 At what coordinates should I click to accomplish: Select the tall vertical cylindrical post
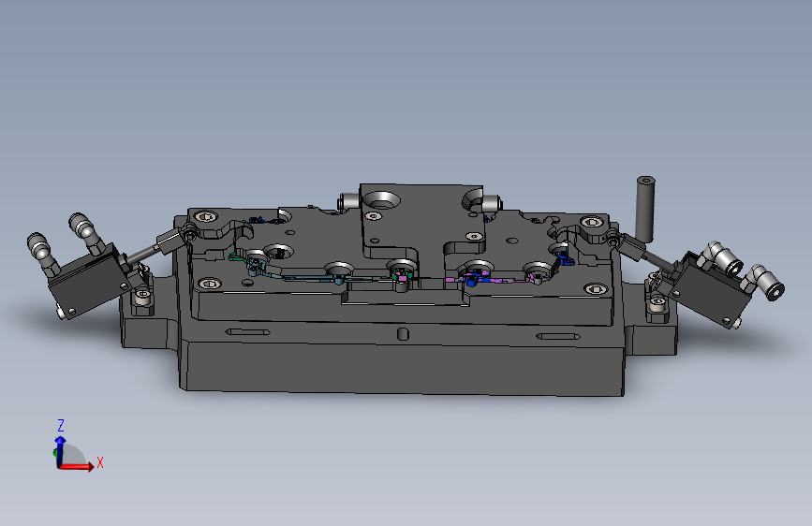644,209
